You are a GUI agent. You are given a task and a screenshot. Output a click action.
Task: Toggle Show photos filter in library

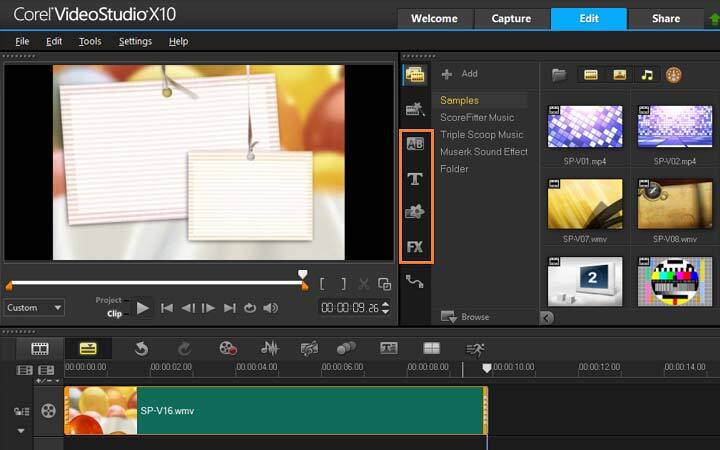(619, 74)
